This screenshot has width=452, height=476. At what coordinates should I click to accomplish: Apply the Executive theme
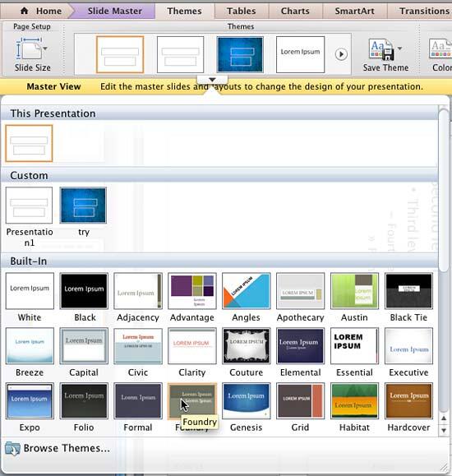tap(408, 346)
